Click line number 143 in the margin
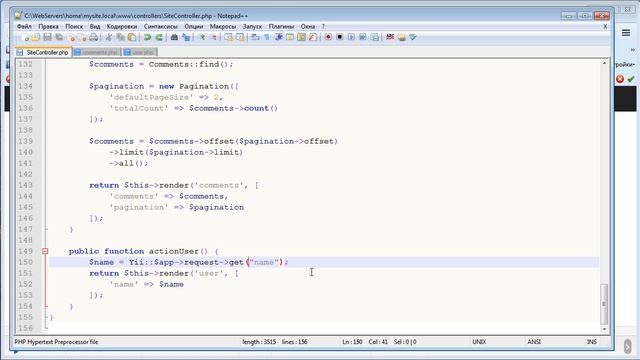 point(25,185)
